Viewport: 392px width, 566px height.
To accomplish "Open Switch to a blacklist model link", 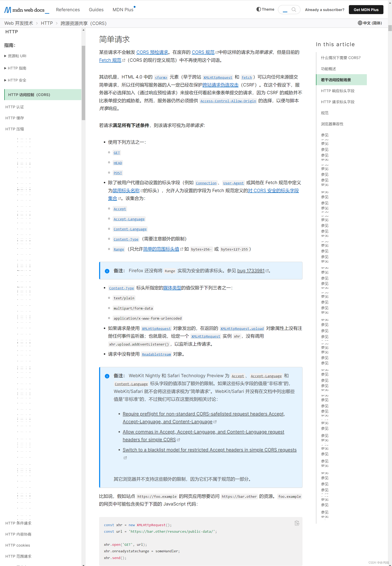I will [x=209, y=450].
